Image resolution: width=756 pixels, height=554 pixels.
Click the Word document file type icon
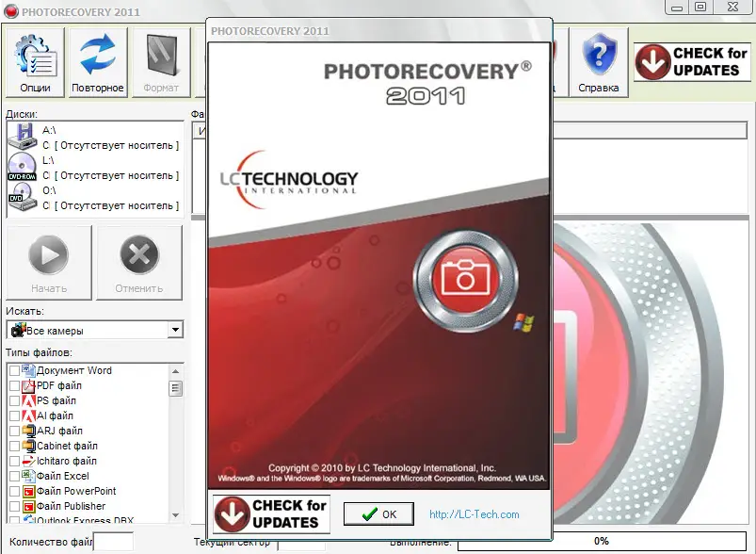click(x=29, y=370)
